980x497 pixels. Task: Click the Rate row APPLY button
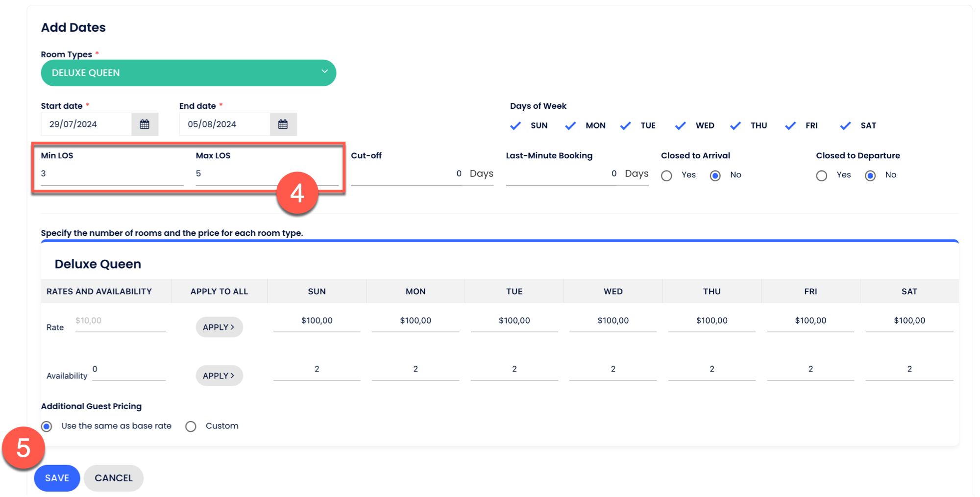coord(219,327)
